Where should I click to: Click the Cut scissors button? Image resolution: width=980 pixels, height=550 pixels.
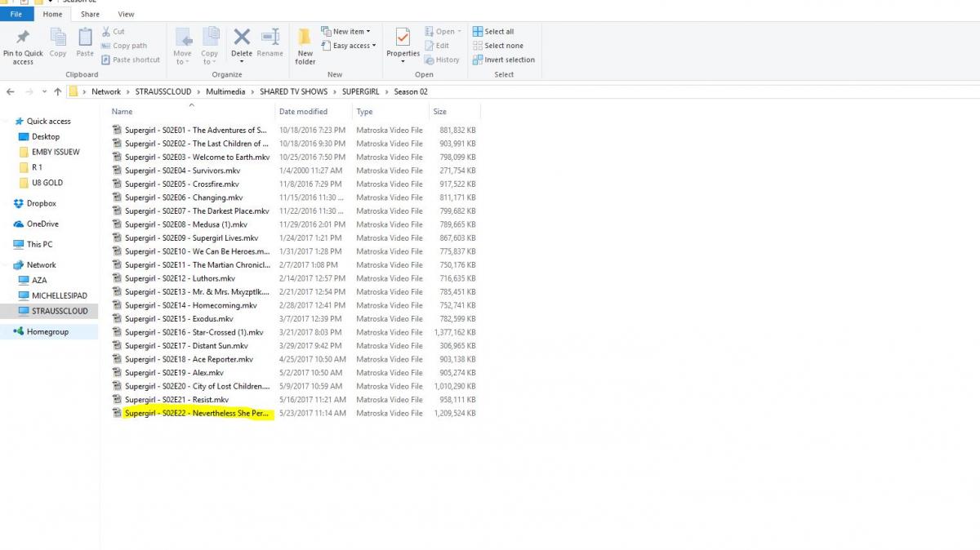pos(114,32)
